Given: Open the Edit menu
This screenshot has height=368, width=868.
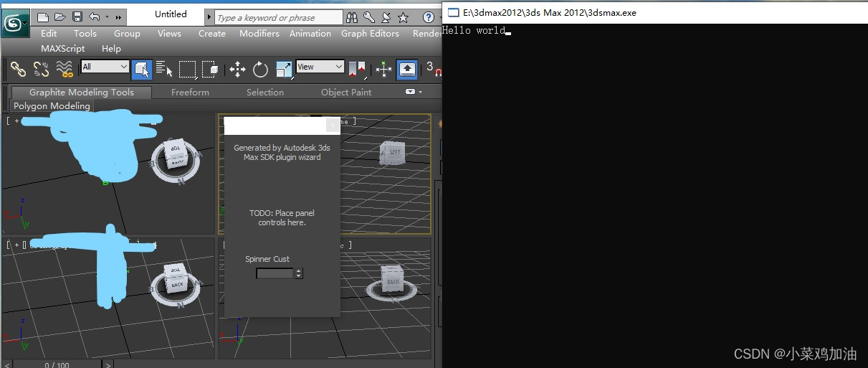Looking at the screenshot, I should coord(49,33).
